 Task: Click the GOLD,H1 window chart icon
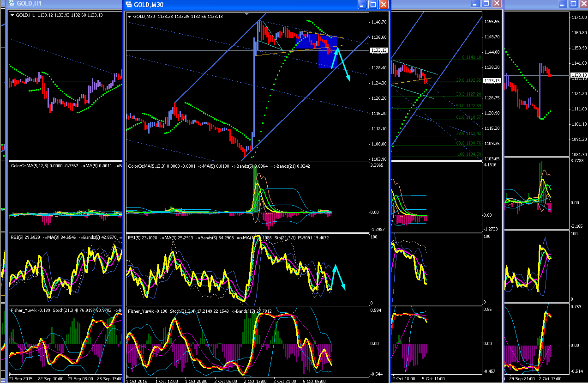(11, 3)
